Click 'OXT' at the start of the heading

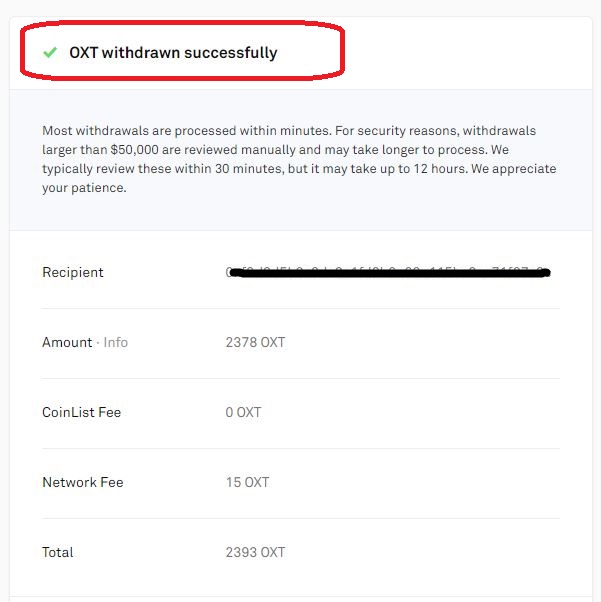84,53
